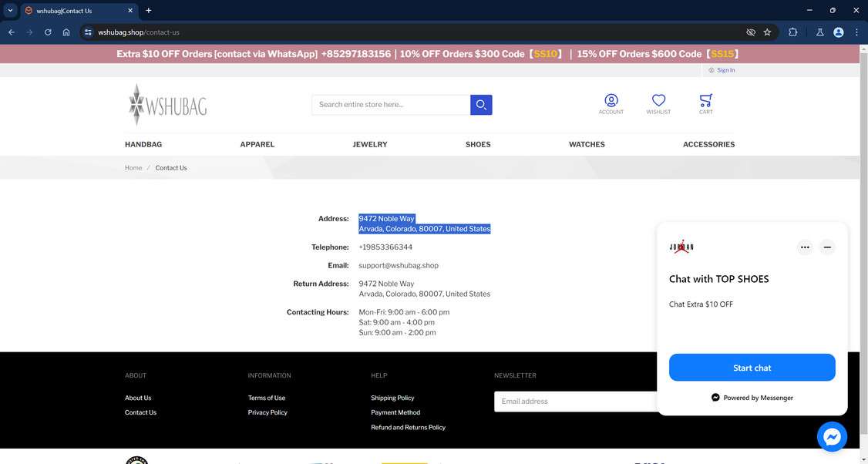Viewport: 868px width, 464px height.
Task: Click the Sun: 9:00 am - 2:00 pm line
Action: [x=398, y=333]
